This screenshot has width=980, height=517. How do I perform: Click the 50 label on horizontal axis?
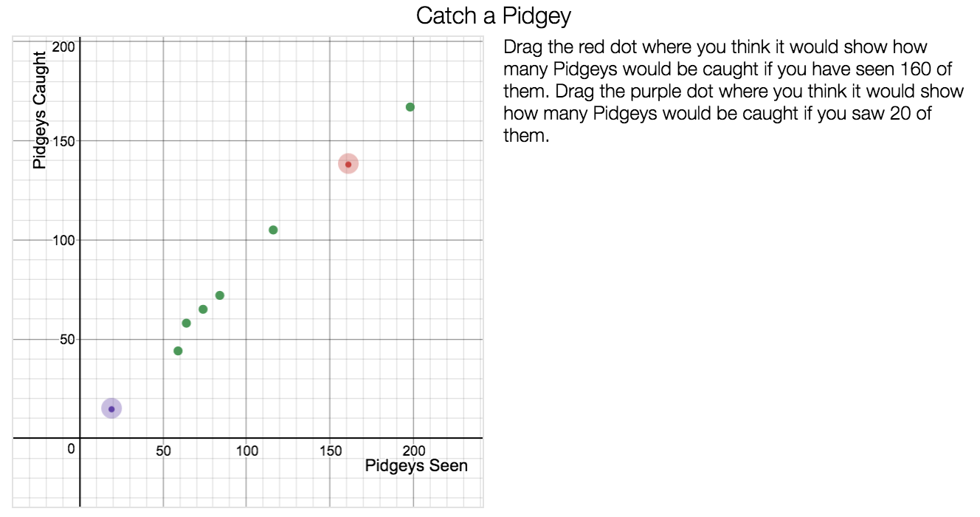[163, 451]
